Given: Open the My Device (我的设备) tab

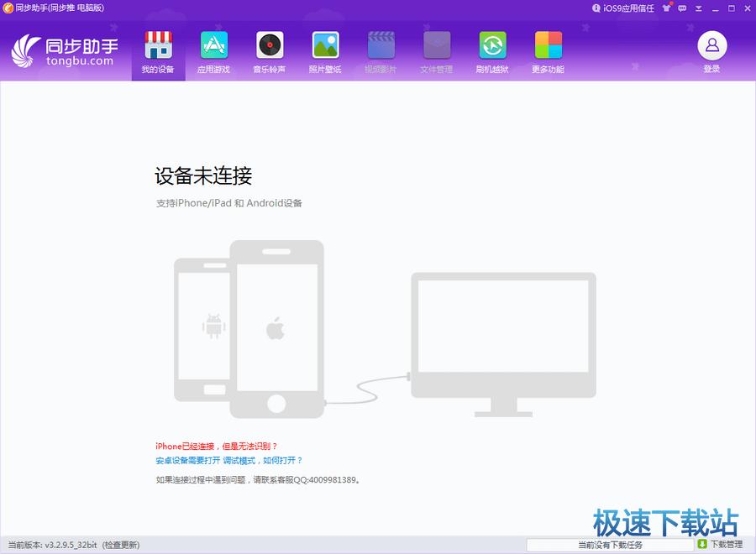Looking at the screenshot, I should click(158, 52).
